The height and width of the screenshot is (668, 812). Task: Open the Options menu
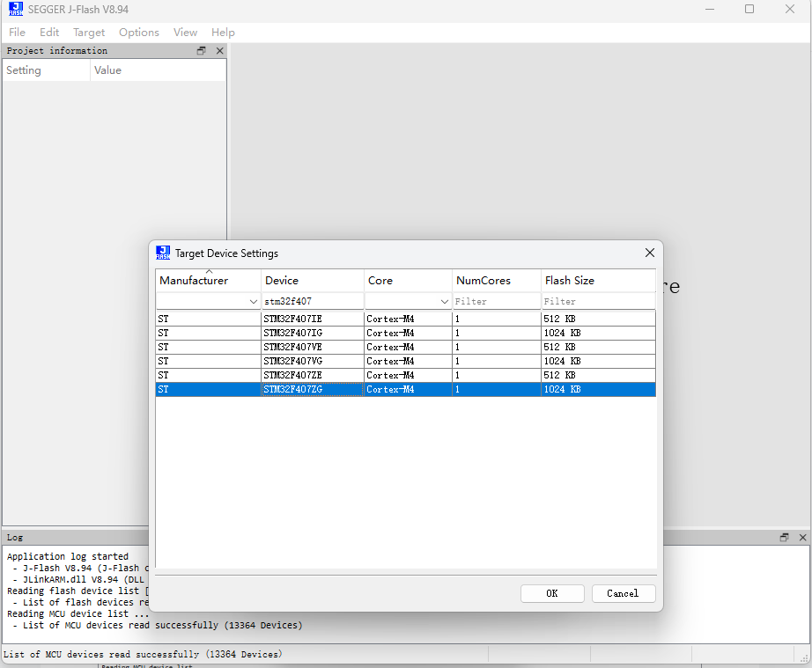tap(139, 32)
